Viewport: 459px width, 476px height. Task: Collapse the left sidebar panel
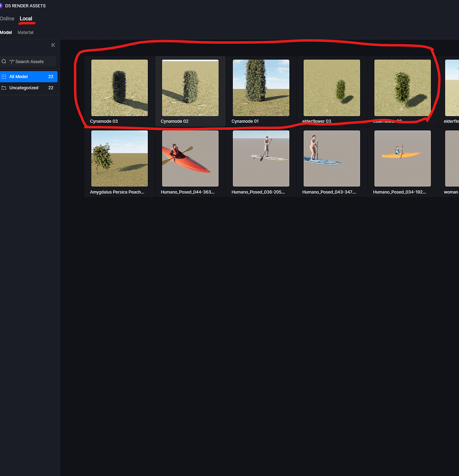coord(53,45)
